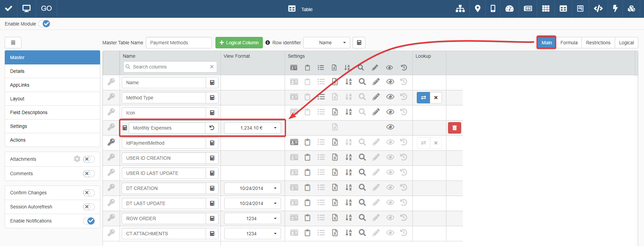
Task: Enable the Attachments toggle
Action: coord(89,159)
